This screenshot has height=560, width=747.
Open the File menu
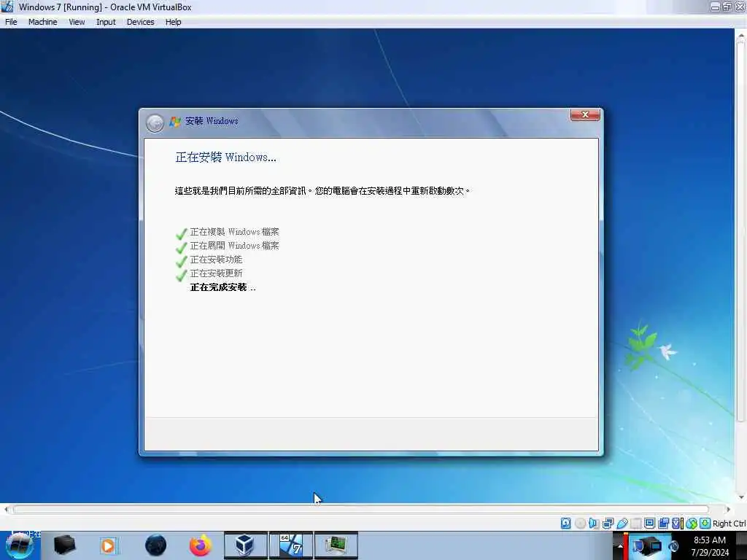pos(11,22)
